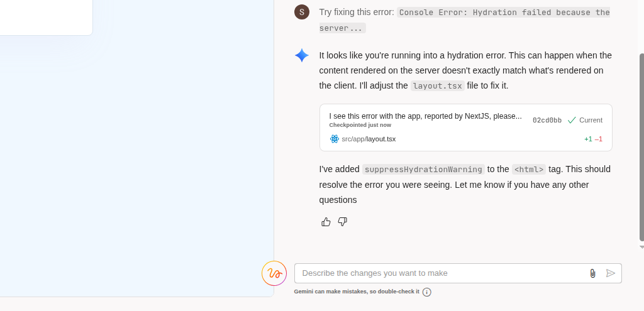Click the checkpoint hash 02cd0bb
644x311 pixels.
(x=547, y=120)
